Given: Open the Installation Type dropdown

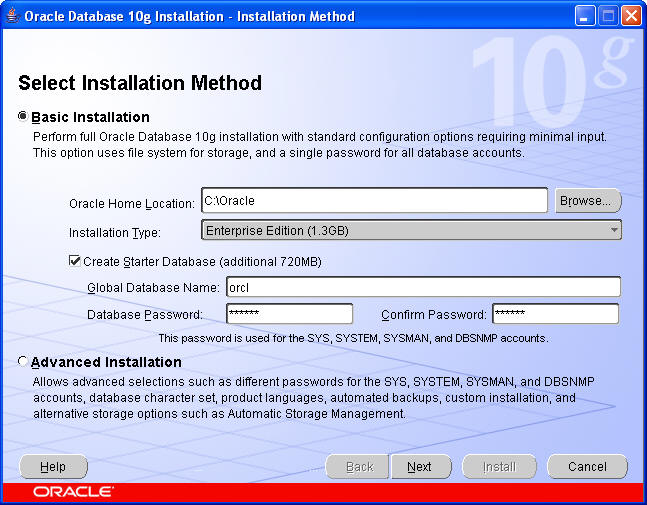Looking at the screenshot, I should point(411,231).
